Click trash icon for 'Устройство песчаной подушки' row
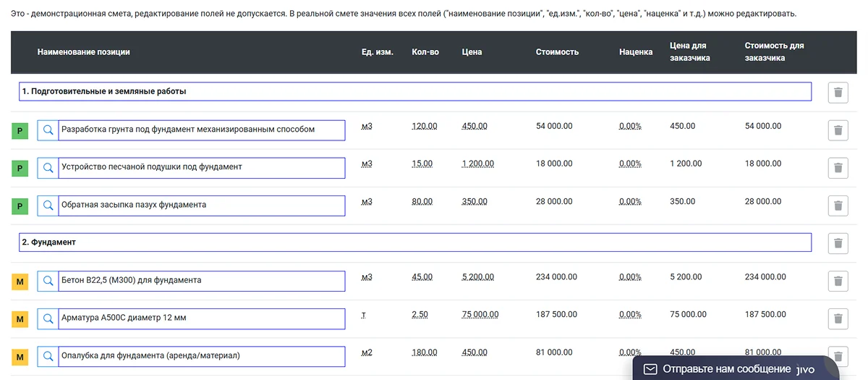This screenshot has height=380, width=868. [x=838, y=168]
